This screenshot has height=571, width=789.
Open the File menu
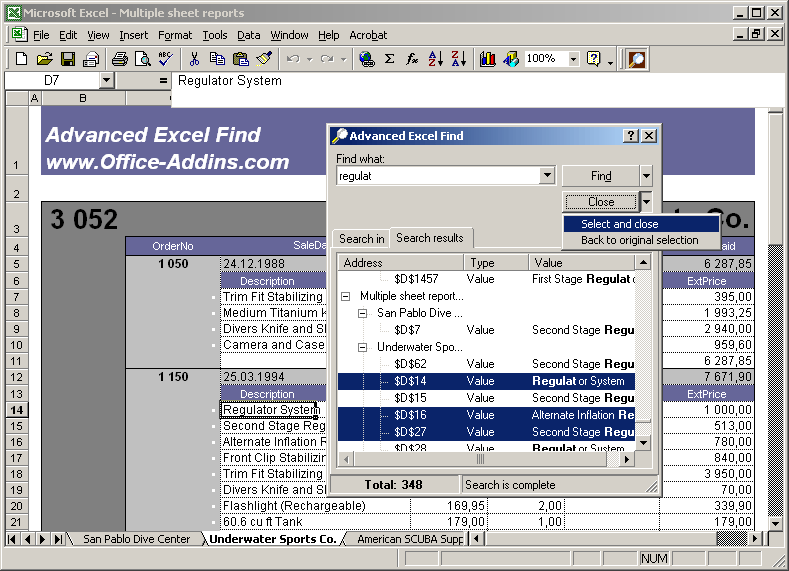(x=41, y=35)
